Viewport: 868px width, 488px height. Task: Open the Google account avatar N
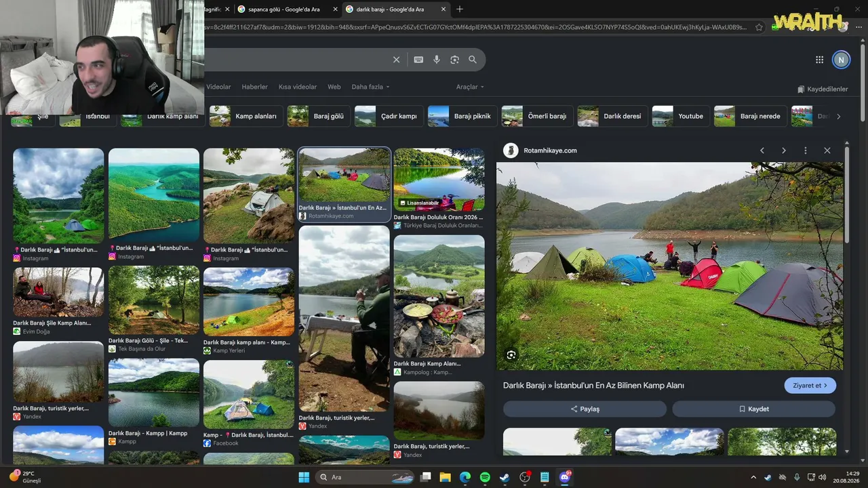841,60
